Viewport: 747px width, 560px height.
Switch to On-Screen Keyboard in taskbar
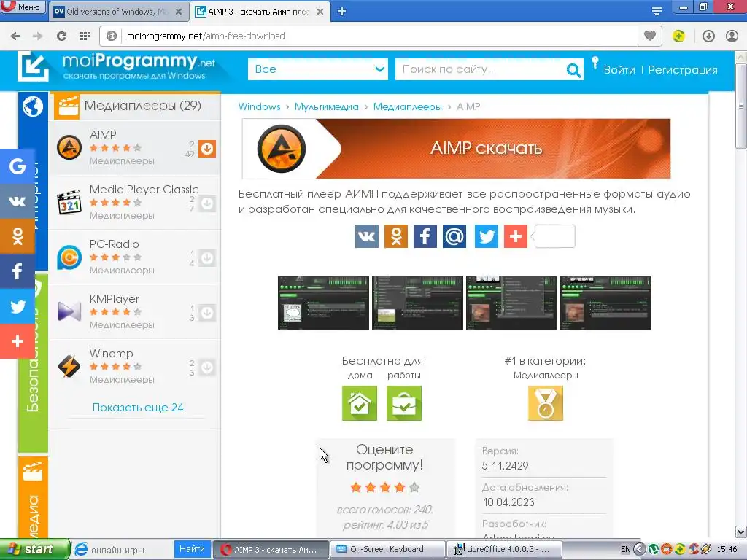(x=387, y=549)
